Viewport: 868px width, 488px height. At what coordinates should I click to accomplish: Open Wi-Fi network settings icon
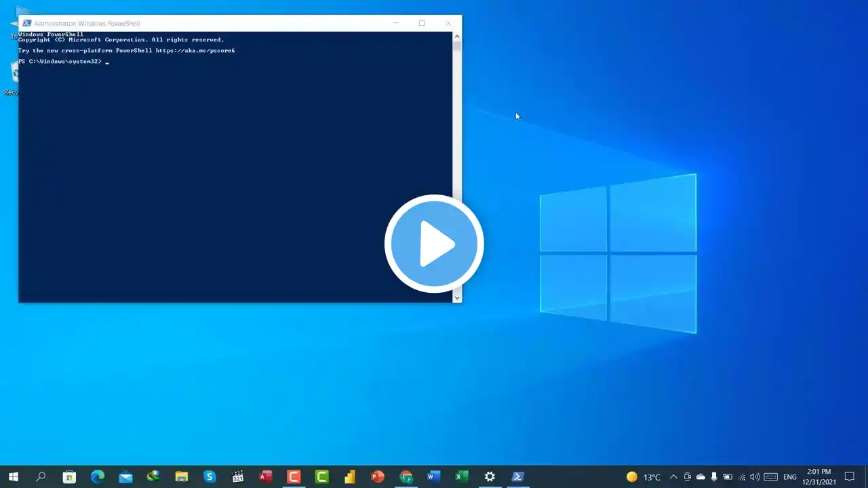[x=741, y=477]
